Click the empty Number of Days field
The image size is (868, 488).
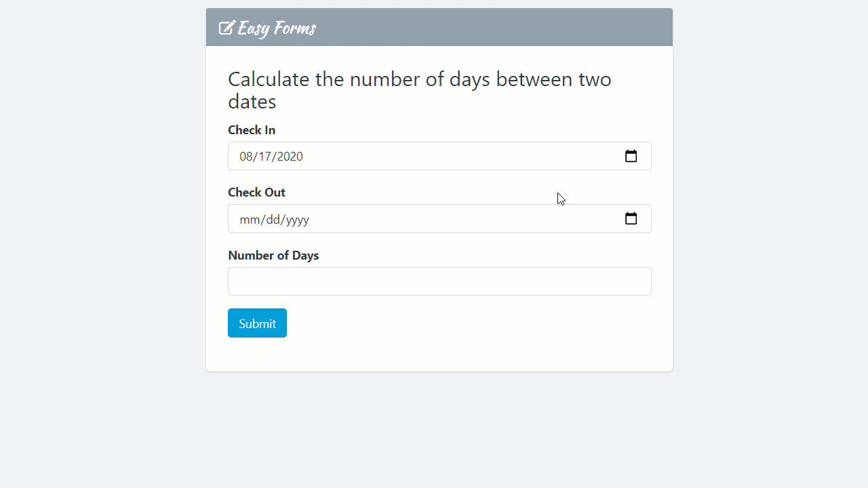click(439, 281)
